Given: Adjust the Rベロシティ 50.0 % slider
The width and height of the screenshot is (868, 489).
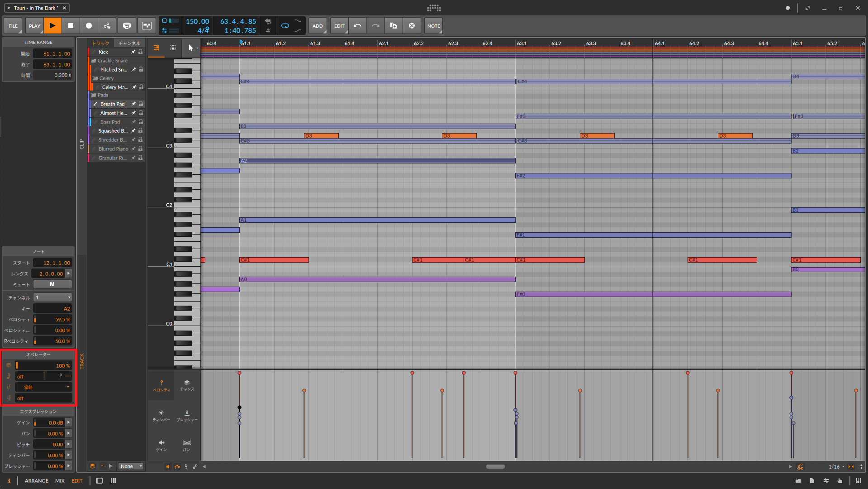Looking at the screenshot, I should click(x=52, y=341).
